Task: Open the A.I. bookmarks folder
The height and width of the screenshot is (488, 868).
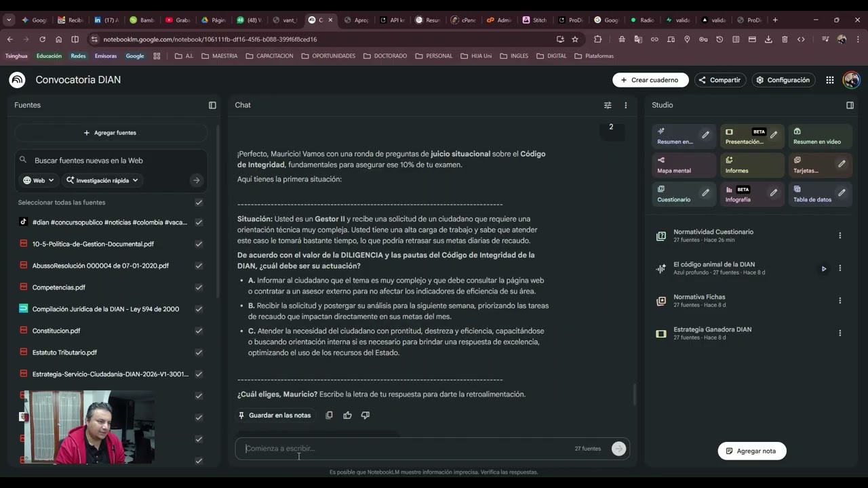Action: tap(184, 56)
